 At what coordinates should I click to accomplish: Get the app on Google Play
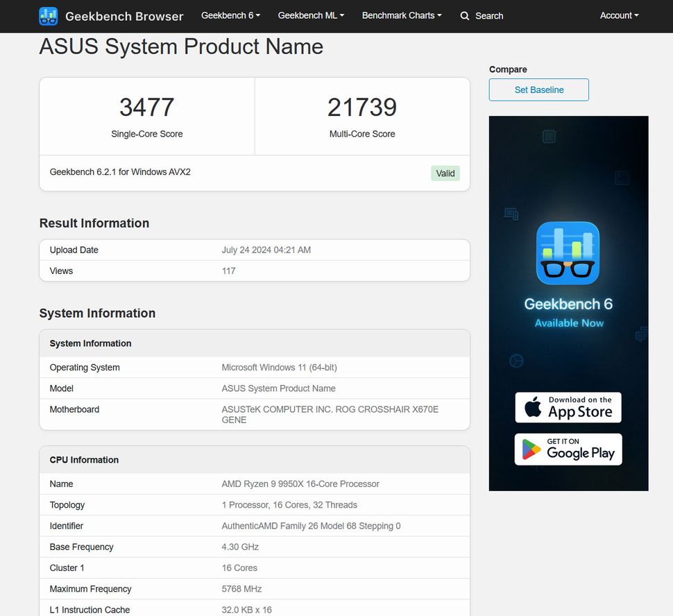pyautogui.click(x=568, y=449)
